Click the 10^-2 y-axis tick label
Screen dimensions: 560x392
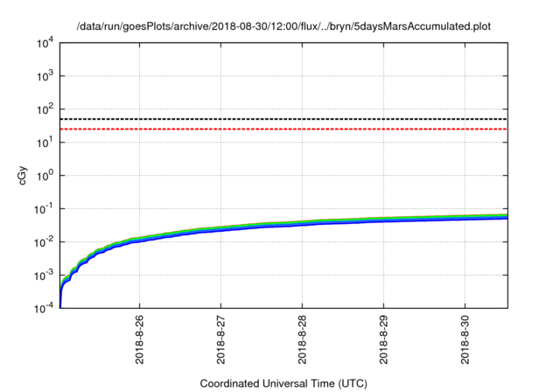point(43,242)
